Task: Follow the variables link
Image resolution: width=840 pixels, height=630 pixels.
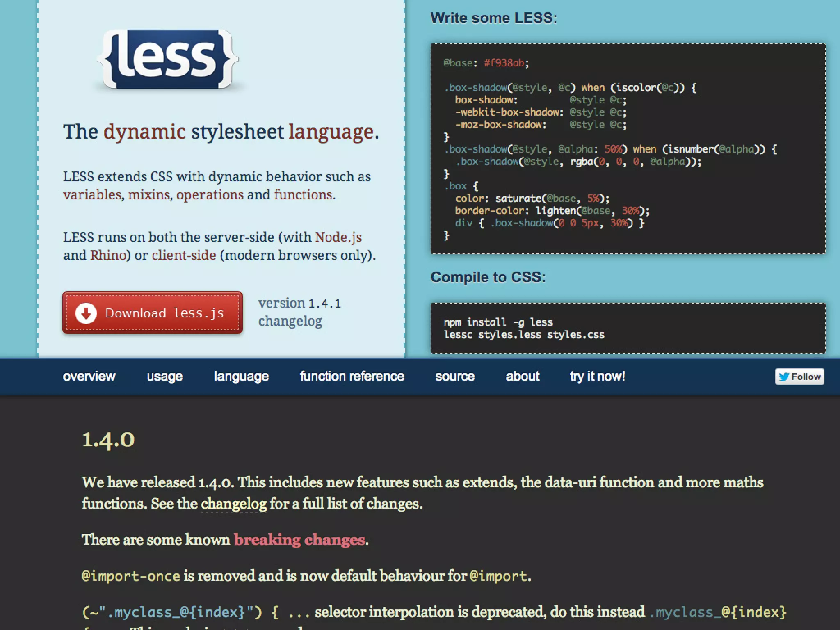Action: (x=92, y=195)
